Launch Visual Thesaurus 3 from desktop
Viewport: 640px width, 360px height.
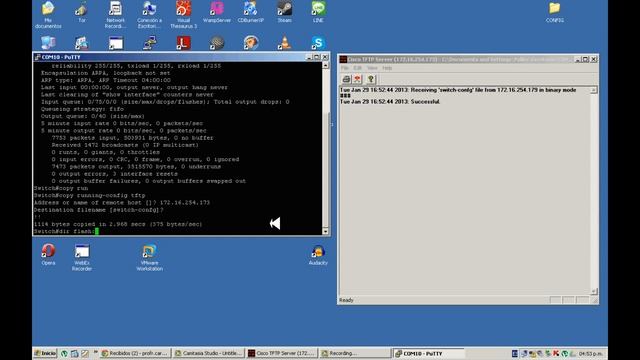pos(183,14)
